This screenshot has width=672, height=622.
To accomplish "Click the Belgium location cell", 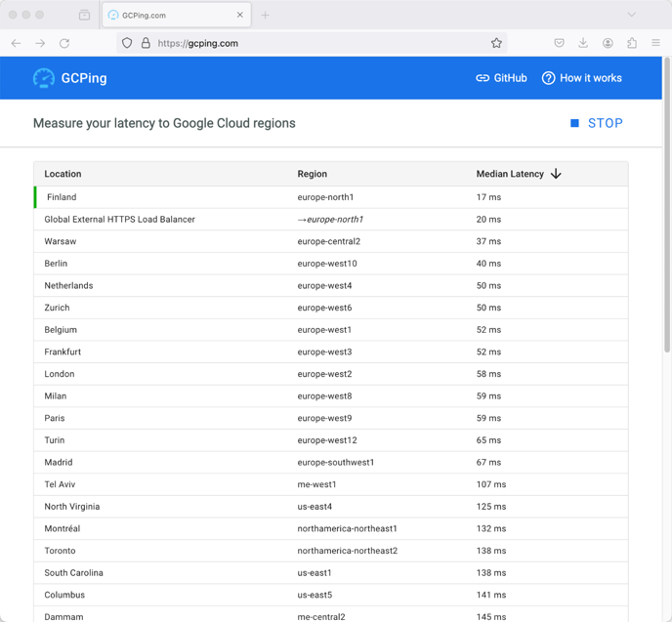I will click(61, 330).
